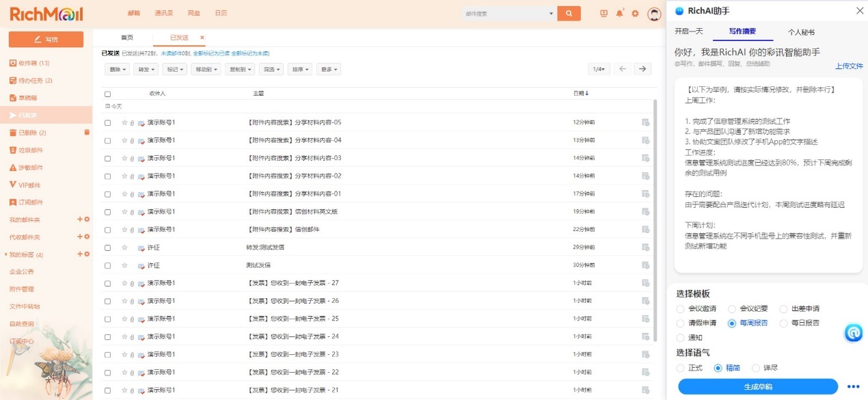This screenshot has height=400, width=868.
Task: Switch to the 个人秘书 tab
Action: [801, 32]
